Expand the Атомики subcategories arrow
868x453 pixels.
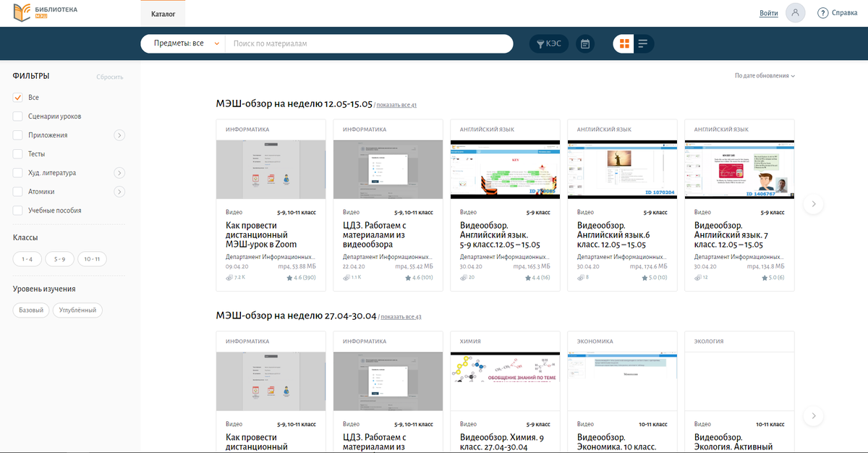click(119, 192)
